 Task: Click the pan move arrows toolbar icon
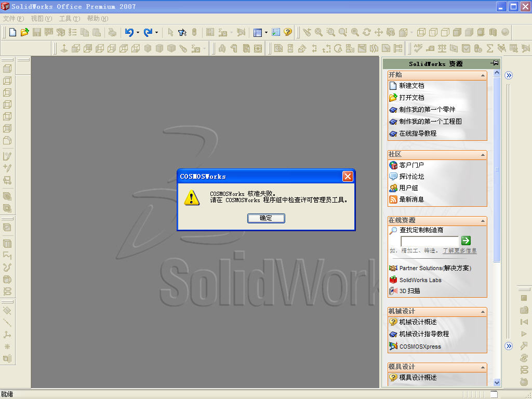click(x=379, y=32)
